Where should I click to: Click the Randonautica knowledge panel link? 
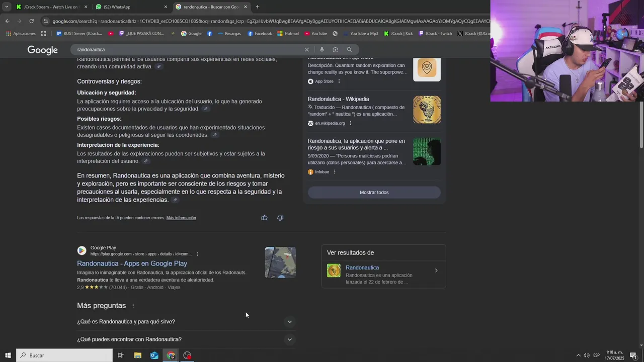[x=362, y=267]
